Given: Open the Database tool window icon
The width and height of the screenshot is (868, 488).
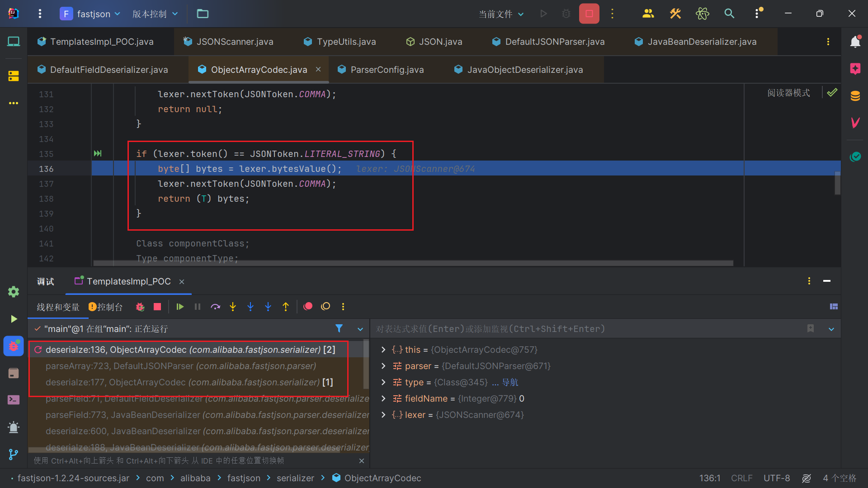Looking at the screenshot, I should (x=855, y=96).
